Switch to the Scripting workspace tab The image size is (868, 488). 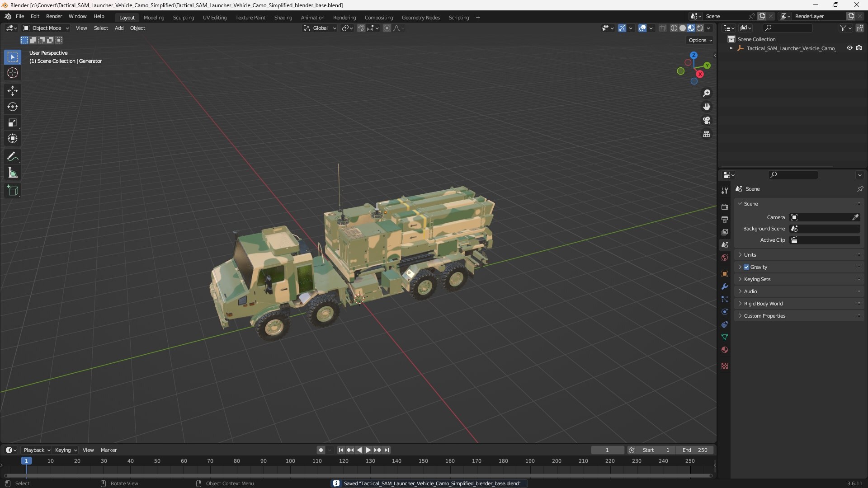(x=458, y=18)
